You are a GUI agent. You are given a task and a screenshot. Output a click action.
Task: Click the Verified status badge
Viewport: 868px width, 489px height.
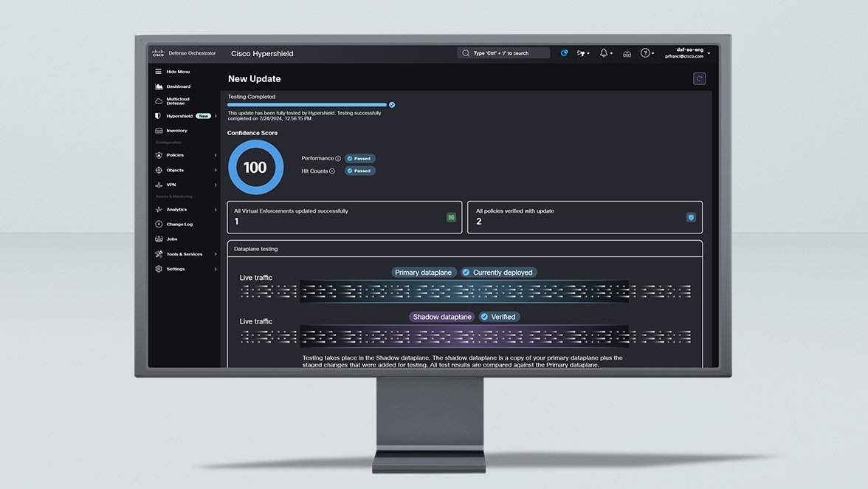pyautogui.click(x=499, y=317)
